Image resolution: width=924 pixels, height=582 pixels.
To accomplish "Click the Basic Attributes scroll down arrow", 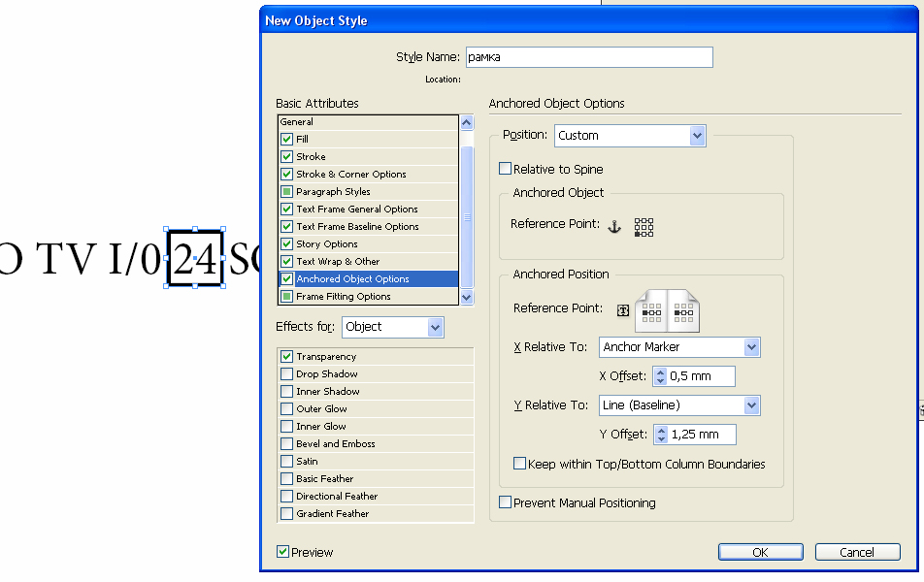I will coord(467,298).
